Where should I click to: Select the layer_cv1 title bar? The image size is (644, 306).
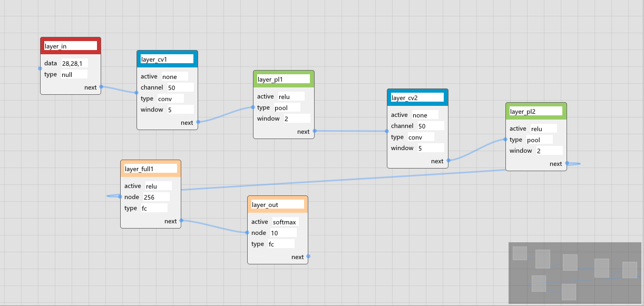[167, 59]
